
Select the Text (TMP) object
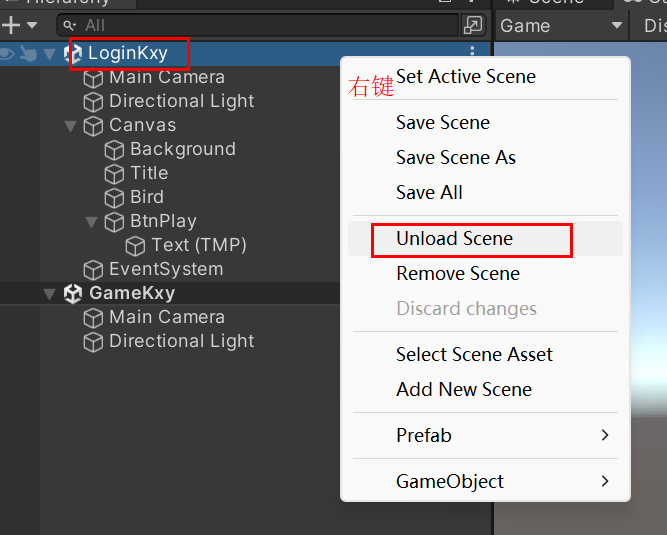pyautogui.click(x=198, y=245)
